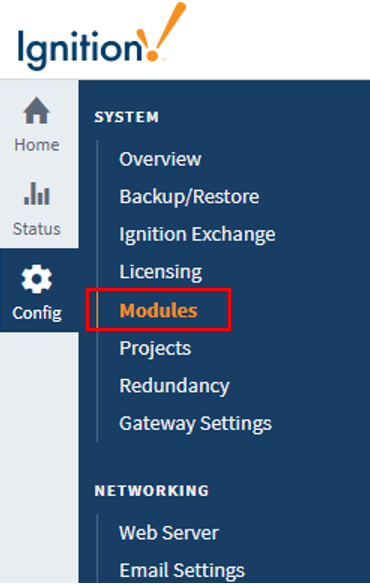The image size is (370, 584).
Task: Open the System Overview page
Action: (160, 159)
